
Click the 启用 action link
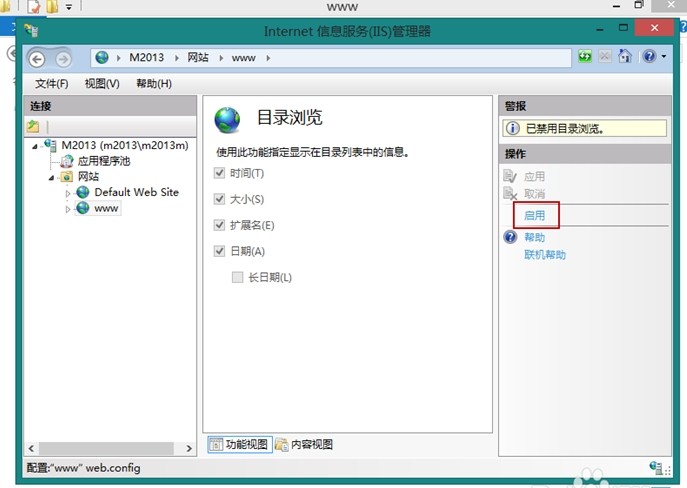tap(535, 216)
